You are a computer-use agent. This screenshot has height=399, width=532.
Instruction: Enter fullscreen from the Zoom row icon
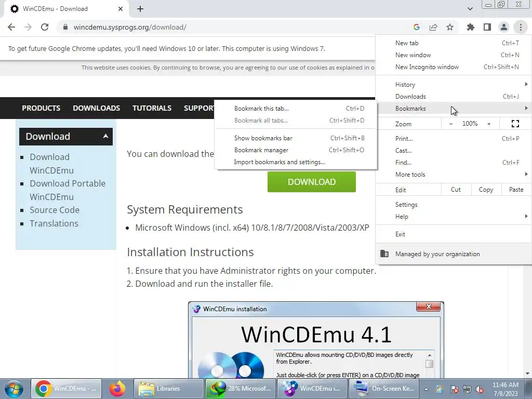tap(515, 124)
